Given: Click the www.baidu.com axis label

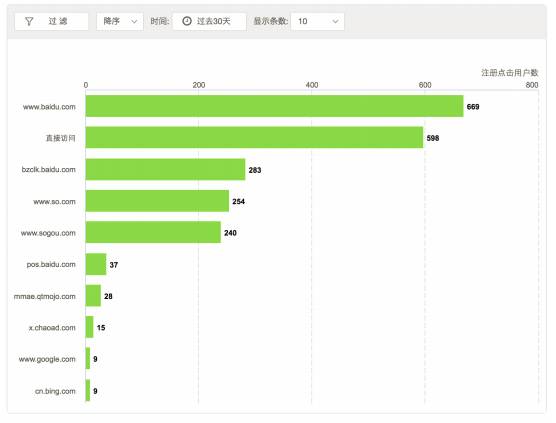Looking at the screenshot, I should click(49, 107).
